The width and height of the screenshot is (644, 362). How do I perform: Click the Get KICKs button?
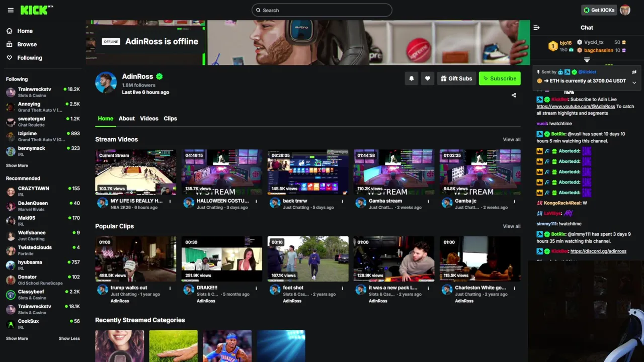599,10
